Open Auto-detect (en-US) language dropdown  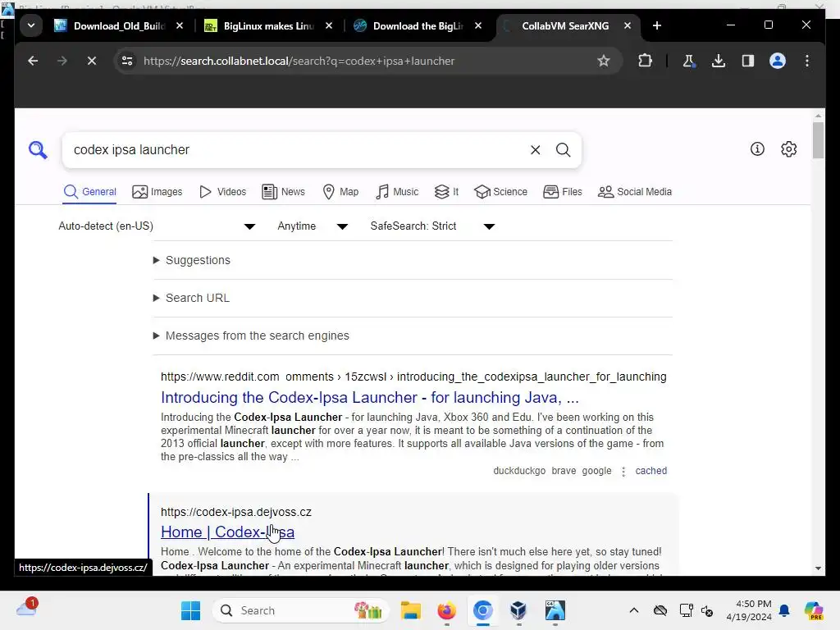tap(157, 226)
